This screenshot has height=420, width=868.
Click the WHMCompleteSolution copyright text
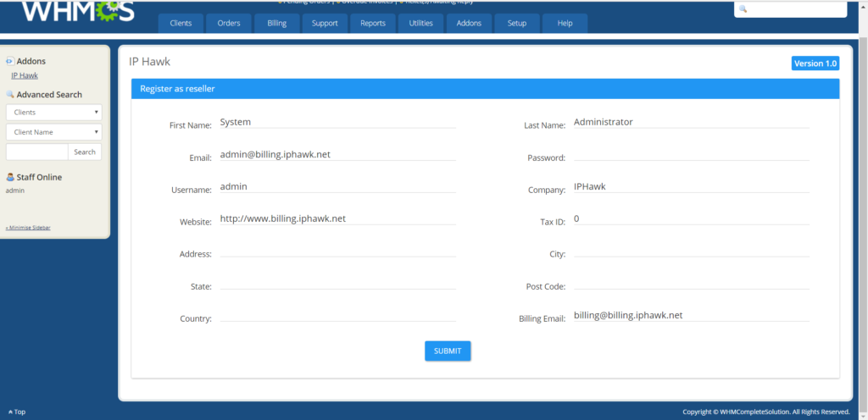pyautogui.click(x=766, y=412)
